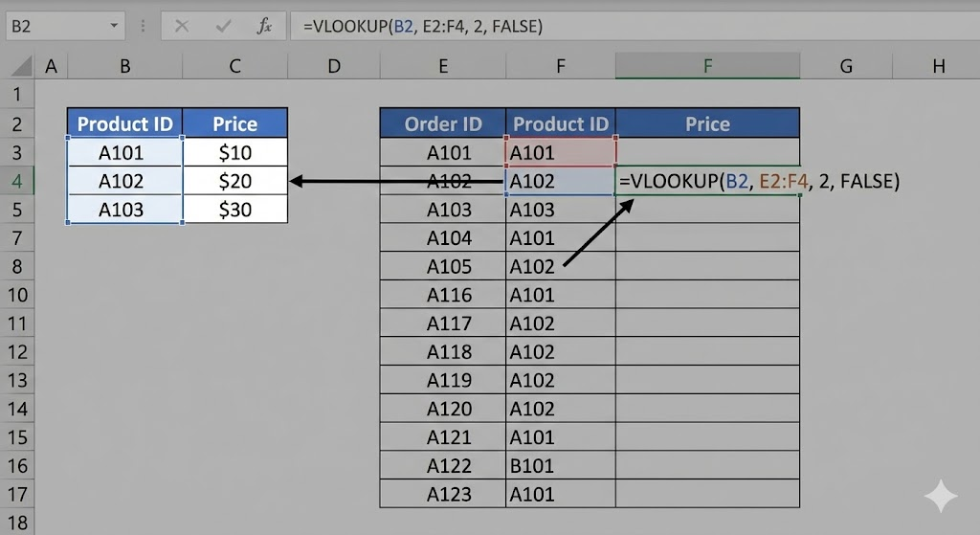Select the row 4 header

coord(16,180)
